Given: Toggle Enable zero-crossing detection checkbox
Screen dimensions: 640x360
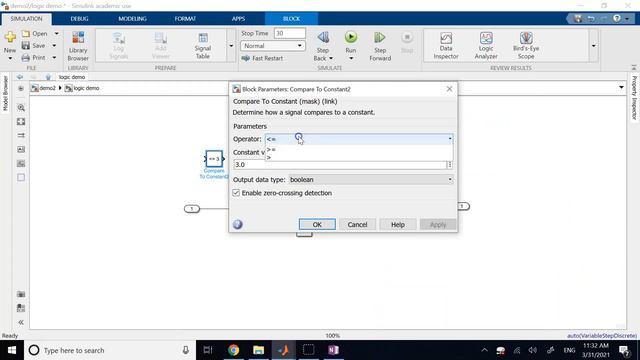Looking at the screenshot, I should point(236,193).
